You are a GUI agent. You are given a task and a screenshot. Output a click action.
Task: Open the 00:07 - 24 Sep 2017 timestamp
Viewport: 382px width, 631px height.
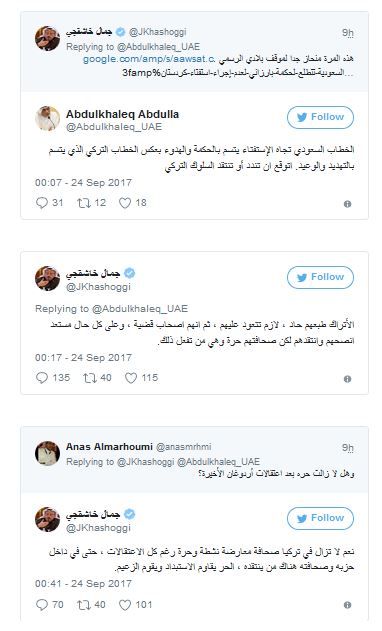click(x=83, y=183)
